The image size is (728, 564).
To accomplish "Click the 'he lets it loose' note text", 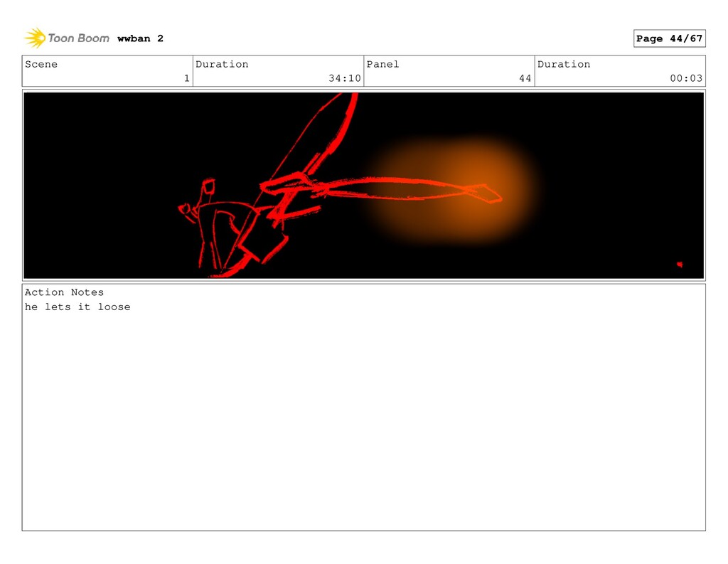I will pos(77,307).
